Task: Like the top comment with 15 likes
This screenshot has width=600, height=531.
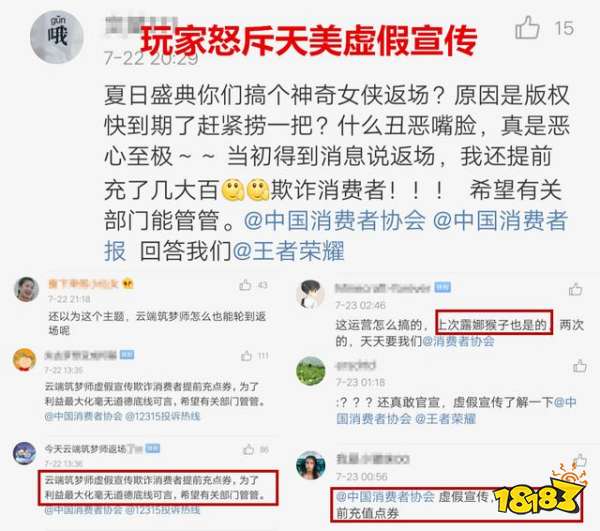Action: (527, 28)
